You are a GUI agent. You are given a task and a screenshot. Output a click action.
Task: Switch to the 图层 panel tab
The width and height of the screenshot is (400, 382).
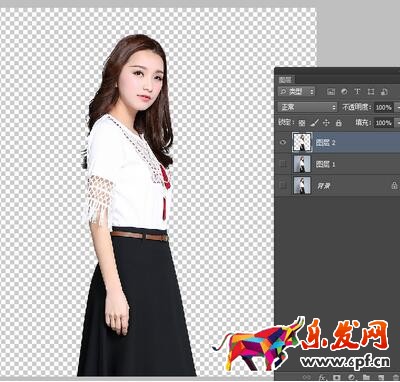[x=285, y=80]
